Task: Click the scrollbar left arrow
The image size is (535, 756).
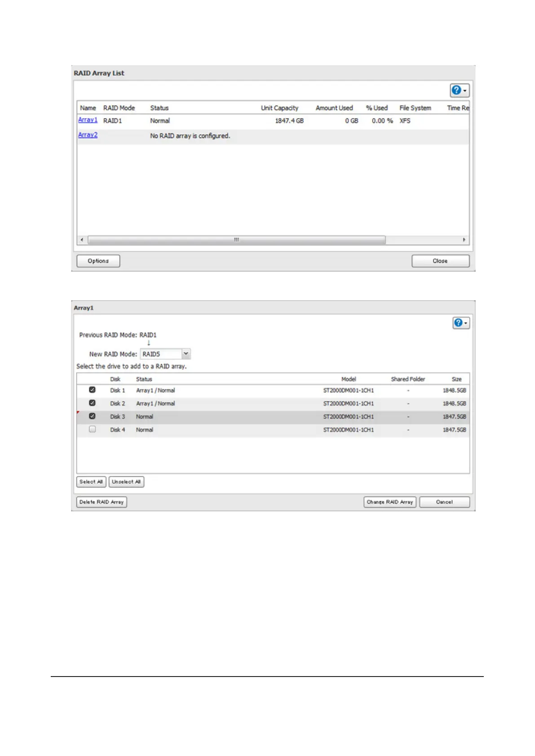Action: (x=82, y=240)
